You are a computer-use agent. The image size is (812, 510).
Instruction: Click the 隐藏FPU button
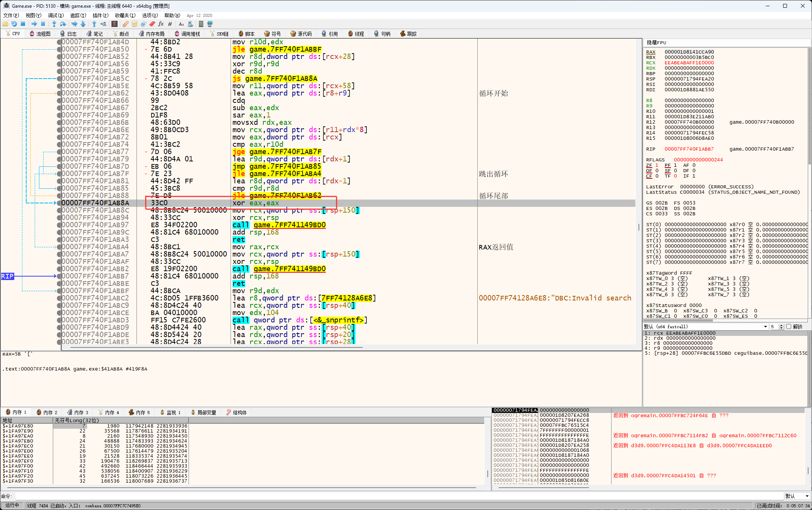pyautogui.click(x=656, y=42)
